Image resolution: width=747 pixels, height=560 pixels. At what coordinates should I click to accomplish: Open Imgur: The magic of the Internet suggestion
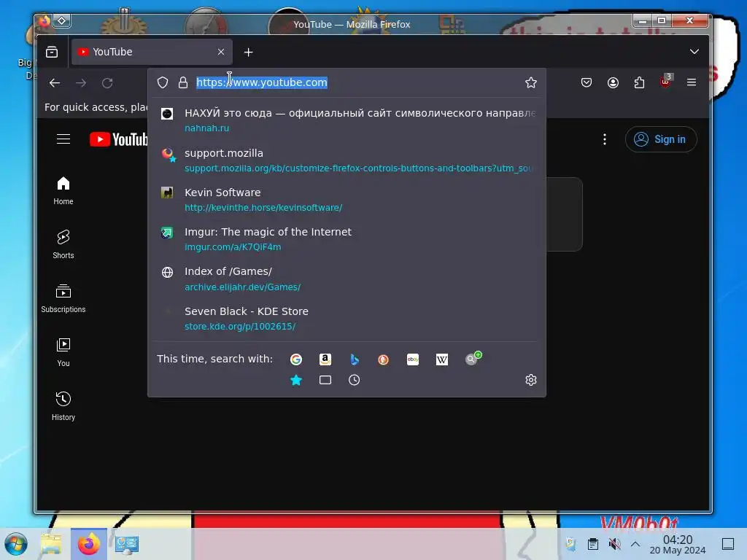(x=347, y=239)
